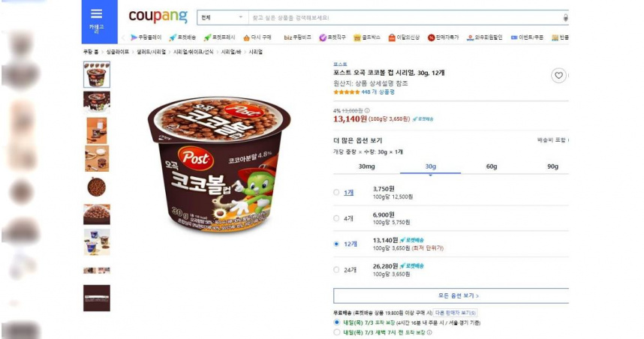Select the 4개 quantity radio option
The height and width of the screenshot is (339, 644).
(336, 218)
